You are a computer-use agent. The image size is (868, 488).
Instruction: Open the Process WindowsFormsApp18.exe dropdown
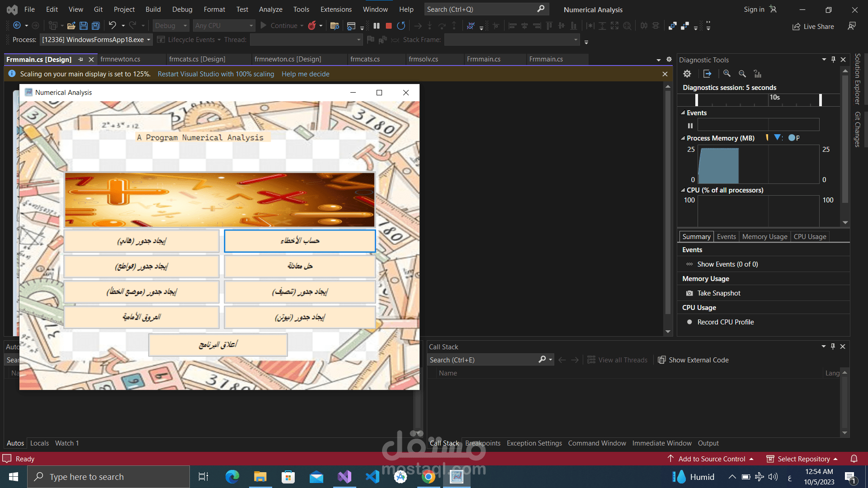pos(96,40)
